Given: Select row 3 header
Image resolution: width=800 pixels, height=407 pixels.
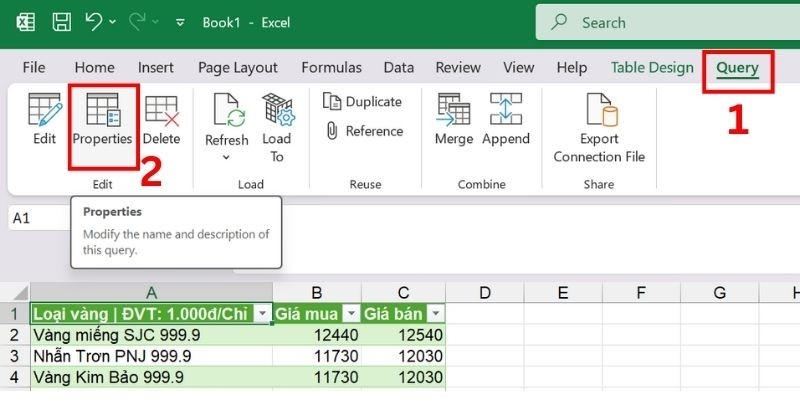Looking at the screenshot, I should pyautogui.click(x=14, y=356).
